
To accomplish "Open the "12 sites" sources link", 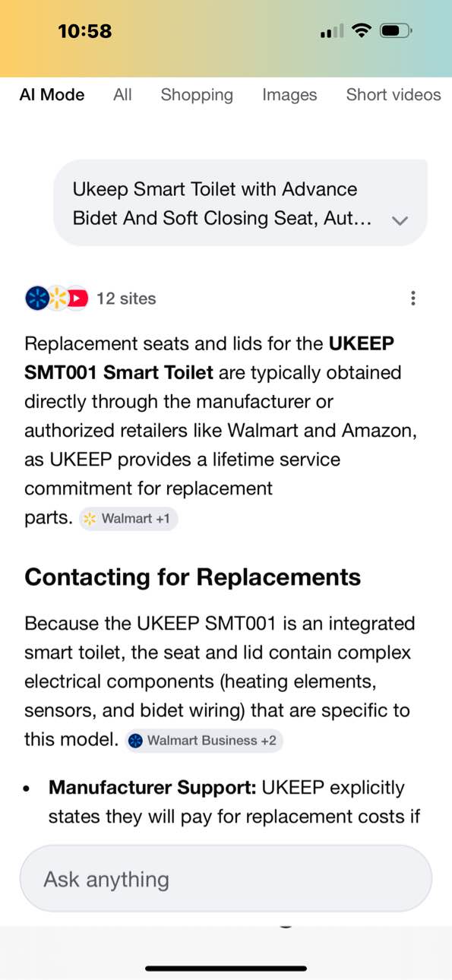I will tap(126, 298).
